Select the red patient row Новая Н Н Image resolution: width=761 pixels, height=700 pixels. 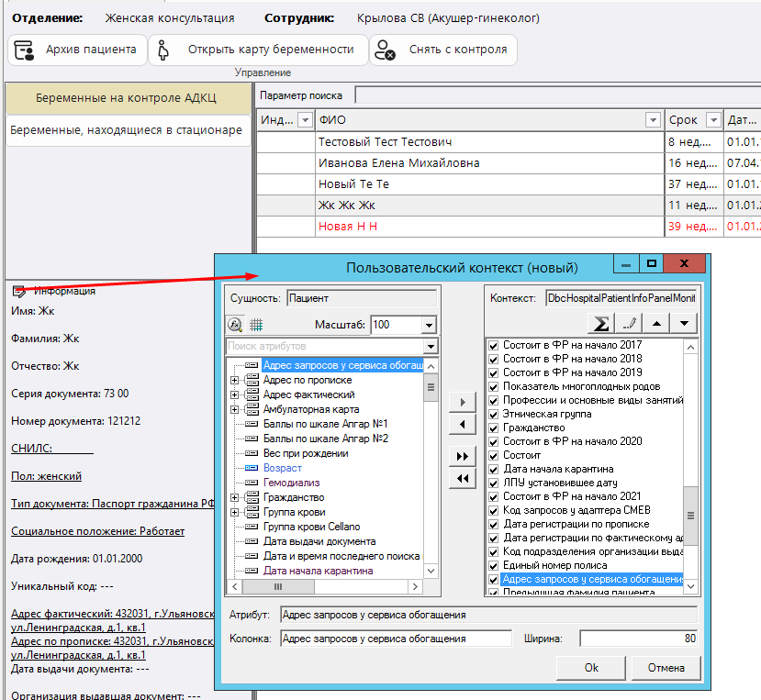[x=509, y=227]
